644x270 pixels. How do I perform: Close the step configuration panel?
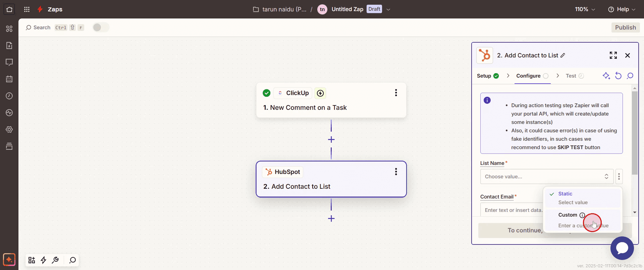628,55
